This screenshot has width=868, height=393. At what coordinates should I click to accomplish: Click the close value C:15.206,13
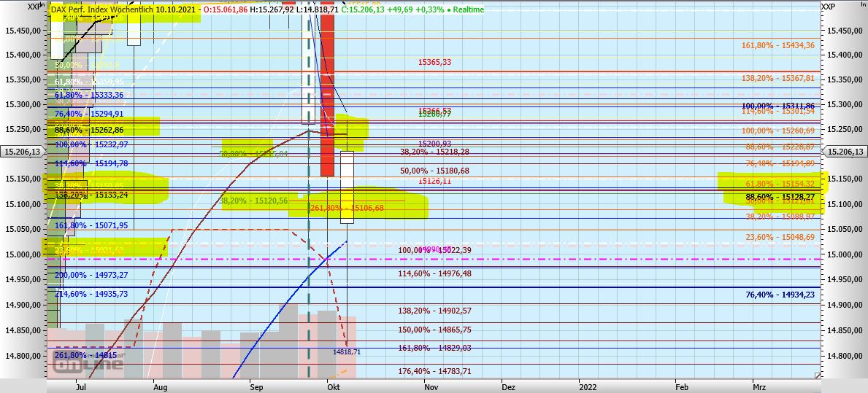click(364, 9)
